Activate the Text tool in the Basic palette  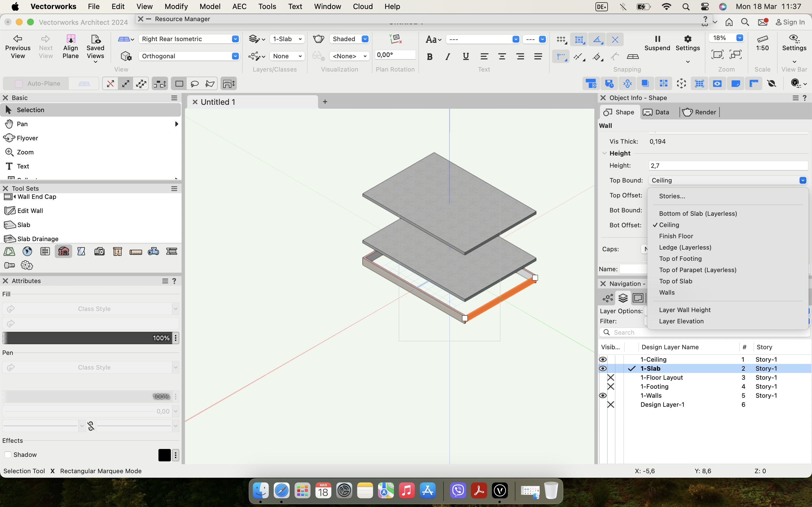(22, 166)
